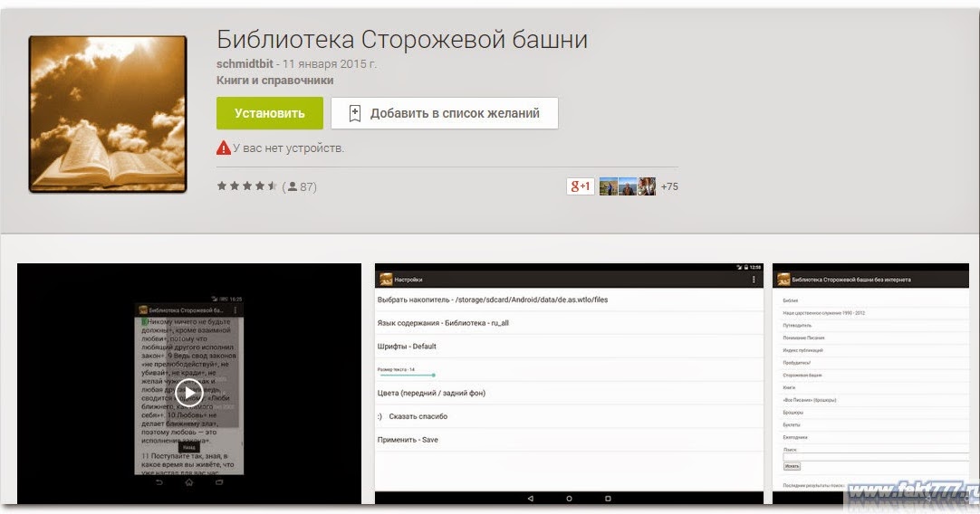Click the red warning triangle icon

click(x=223, y=148)
